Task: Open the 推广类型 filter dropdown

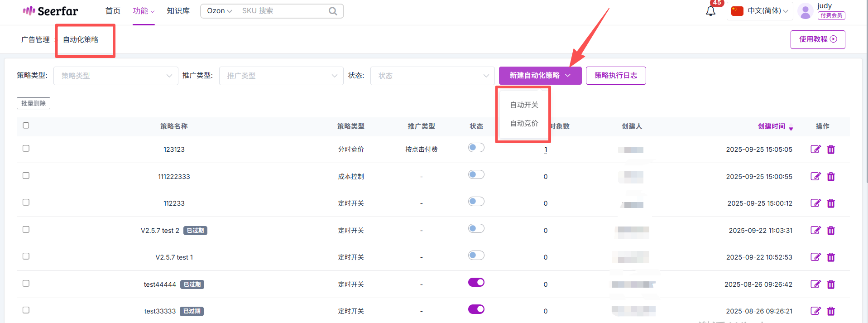Action: 281,76
